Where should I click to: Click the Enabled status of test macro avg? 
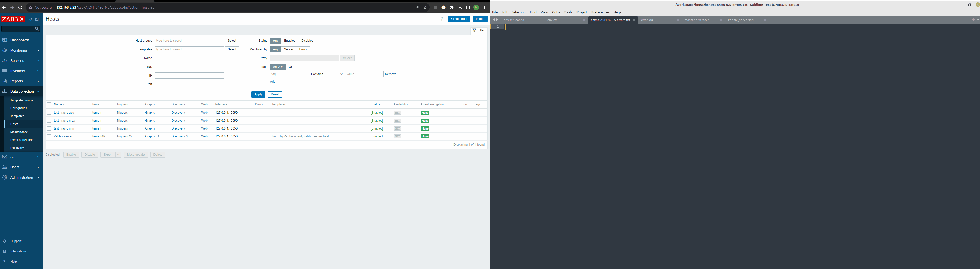(377, 113)
